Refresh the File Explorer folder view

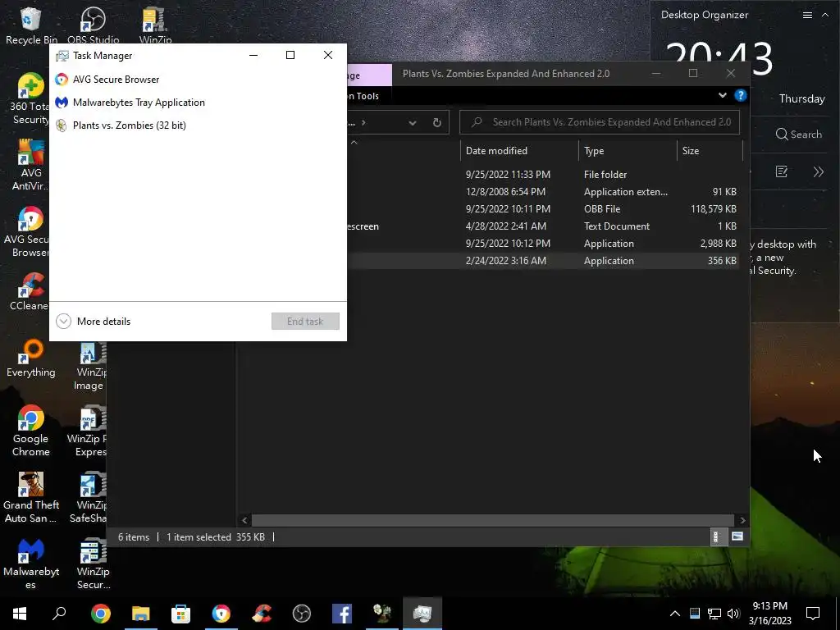[437, 123]
